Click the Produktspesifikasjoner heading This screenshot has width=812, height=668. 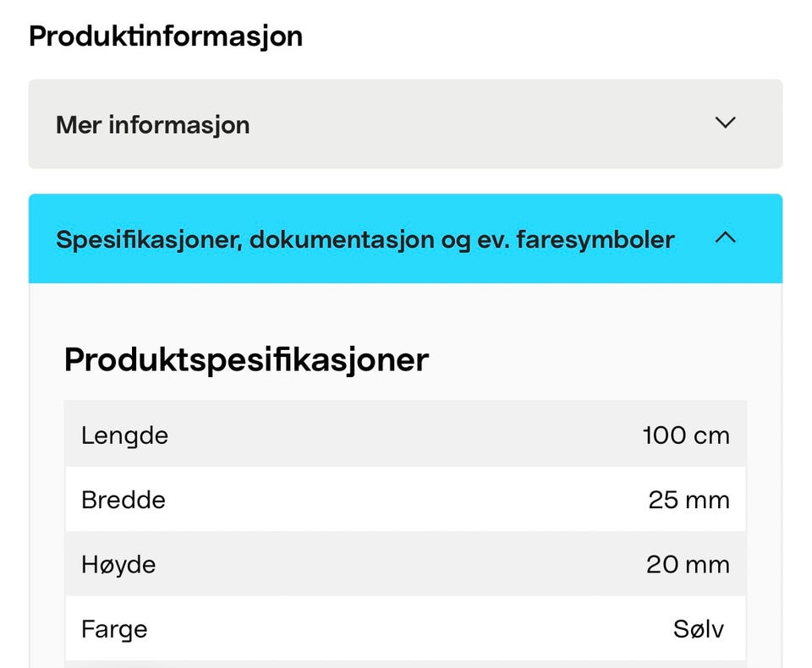pyautogui.click(x=246, y=360)
